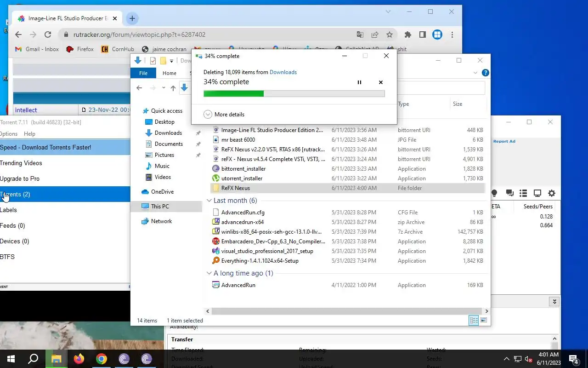The height and width of the screenshot is (368, 588).
Task: Open the File tab in File Explorer
Action: 143,73
